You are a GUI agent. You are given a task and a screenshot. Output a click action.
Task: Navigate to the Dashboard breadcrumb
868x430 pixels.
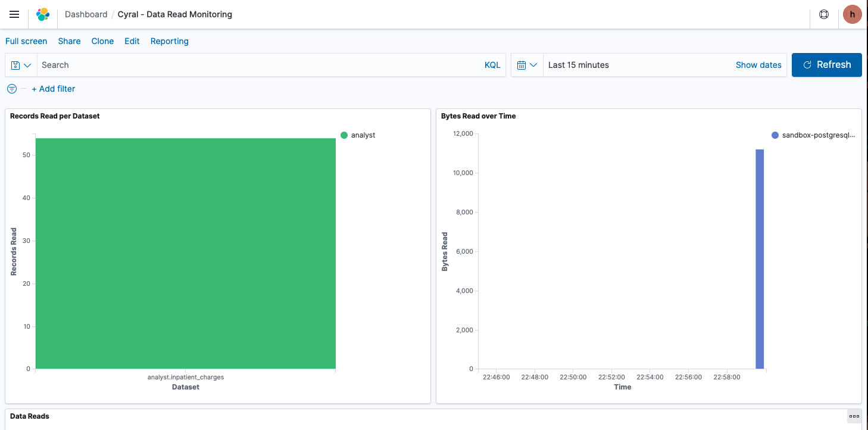pyautogui.click(x=86, y=14)
